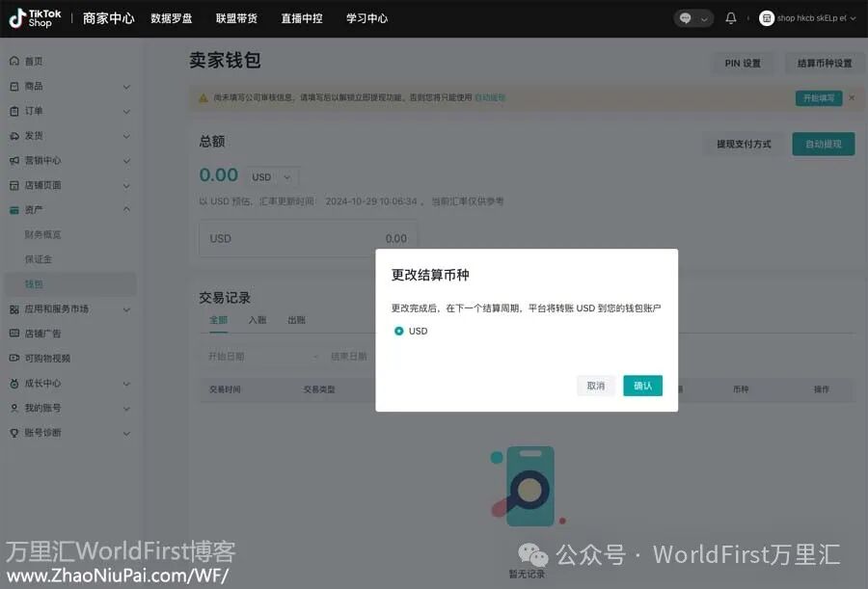Image resolution: width=868 pixels, height=589 pixels.
Task: Open the 店铺广告 shop ads icon
Action: 14,333
